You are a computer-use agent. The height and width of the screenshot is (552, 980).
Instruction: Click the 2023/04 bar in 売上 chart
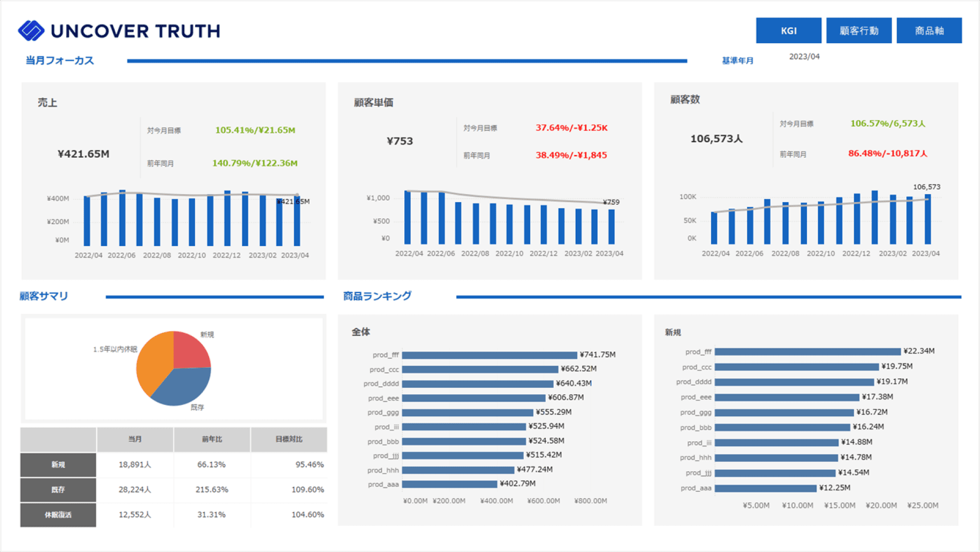[297, 221]
